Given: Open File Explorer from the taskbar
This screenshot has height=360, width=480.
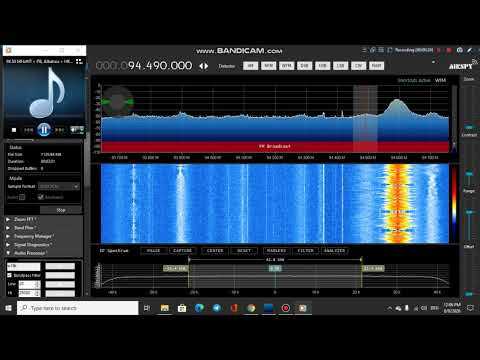Looking at the screenshot, I should [165, 308].
